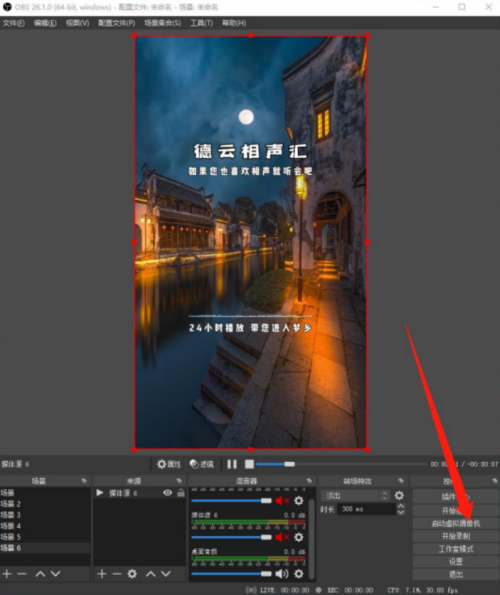Click 开始录制 to start recording
Image resolution: width=500 pixels, height=595 pixels.
[456, 536]
